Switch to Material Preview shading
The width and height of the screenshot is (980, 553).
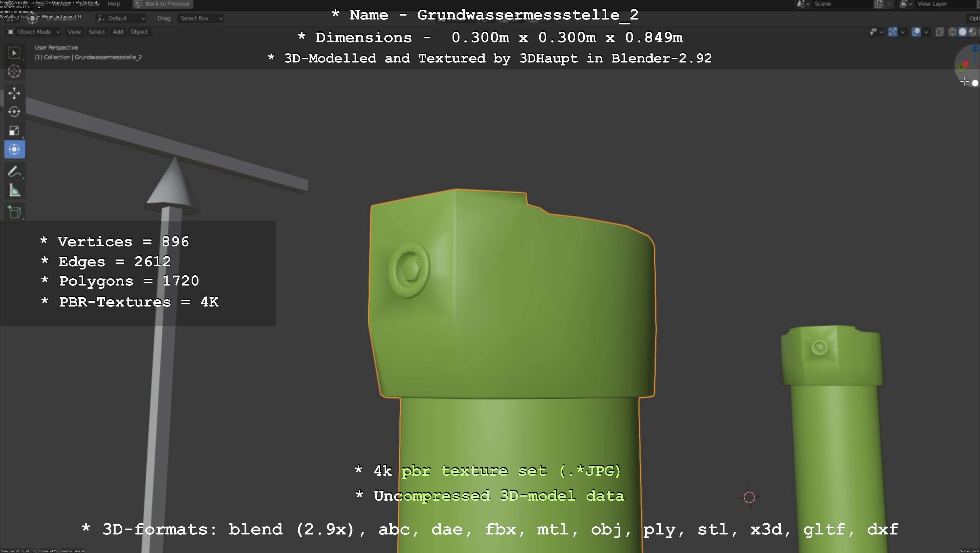972,32
